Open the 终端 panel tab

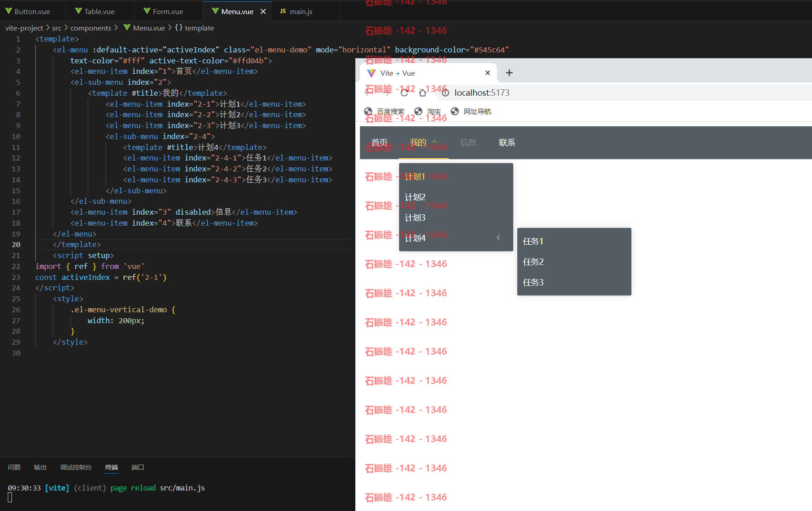click(112, 467)
